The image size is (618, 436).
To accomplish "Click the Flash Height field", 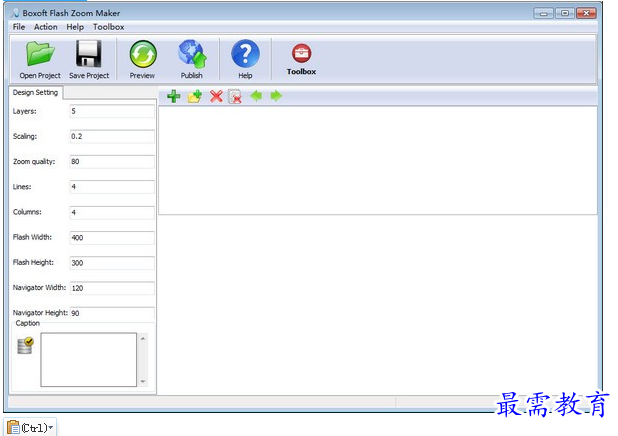I will pyautogui.click(x=112, y=263).
